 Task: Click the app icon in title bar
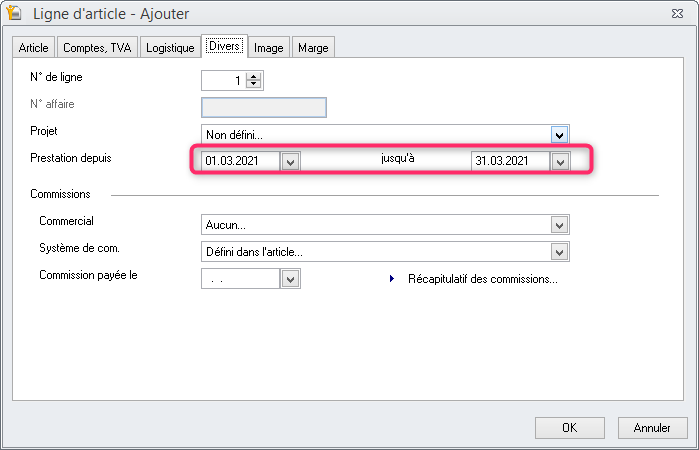point(16,14)
